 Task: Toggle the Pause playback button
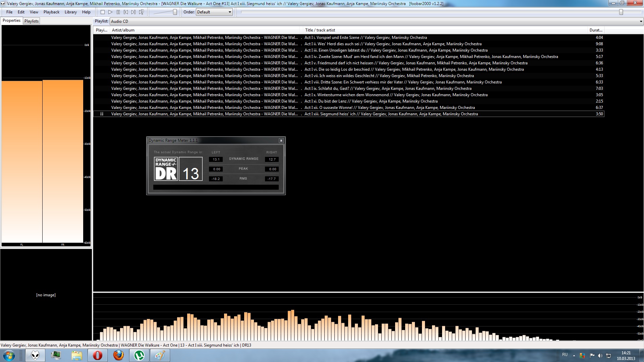pos(118,12)
